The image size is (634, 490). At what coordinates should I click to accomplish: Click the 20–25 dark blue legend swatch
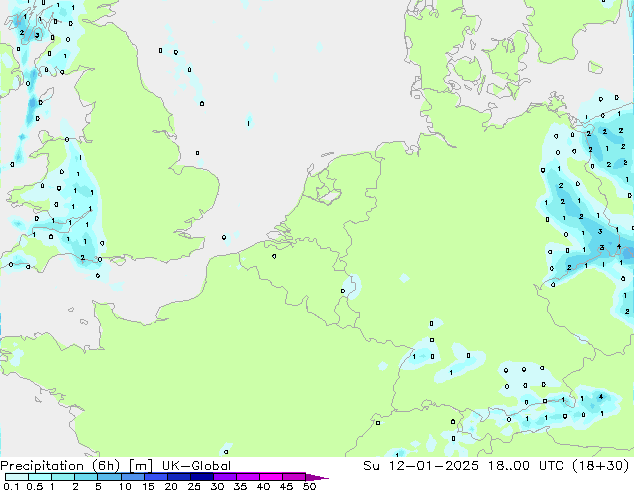(x=178, y=477)
